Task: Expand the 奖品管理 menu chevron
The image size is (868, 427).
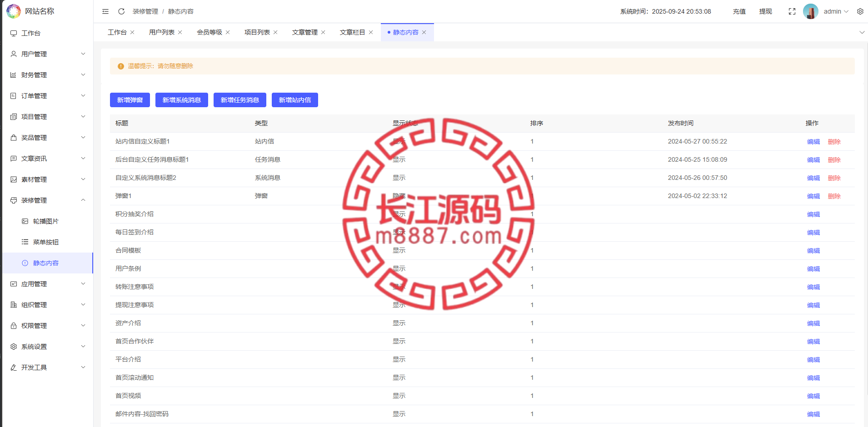Action: click(83, 137)
